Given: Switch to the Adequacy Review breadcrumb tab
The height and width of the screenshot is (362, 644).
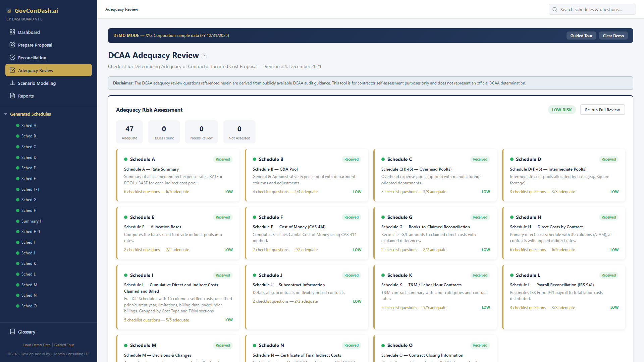Looking at the screenshot, I should (122, 9).
